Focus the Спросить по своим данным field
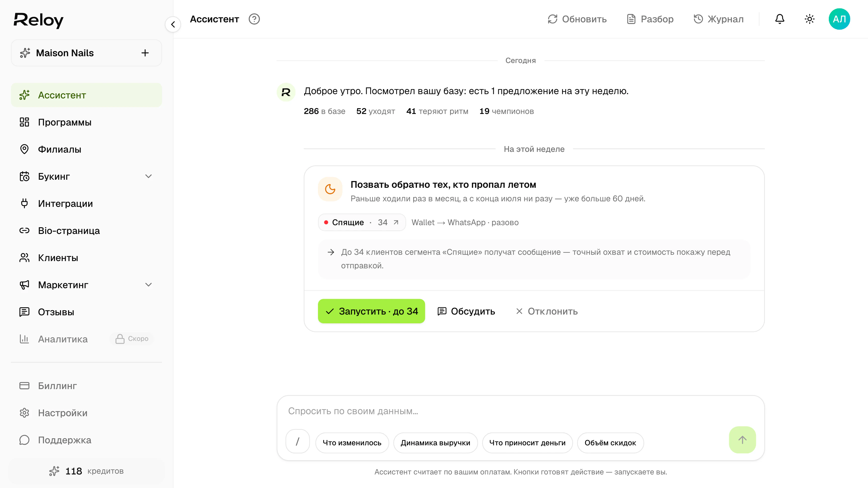The width and height of the screenshot is (868, 488). 520,411
